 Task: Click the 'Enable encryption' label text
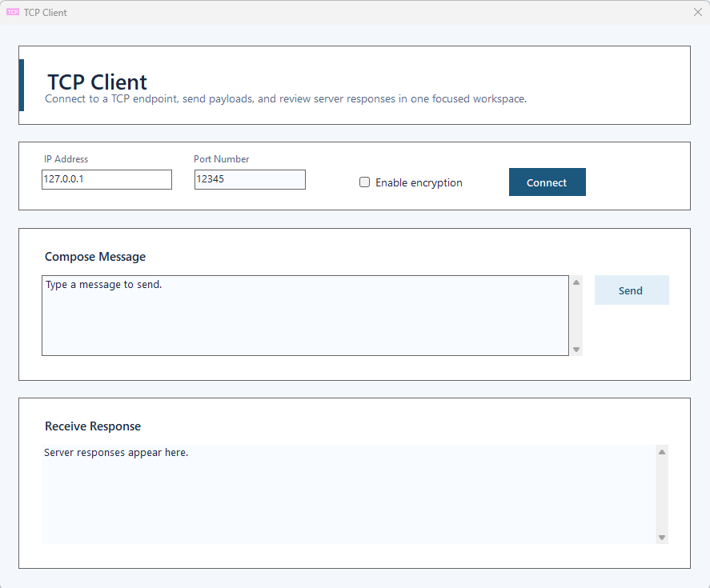[x=419, y=182]
